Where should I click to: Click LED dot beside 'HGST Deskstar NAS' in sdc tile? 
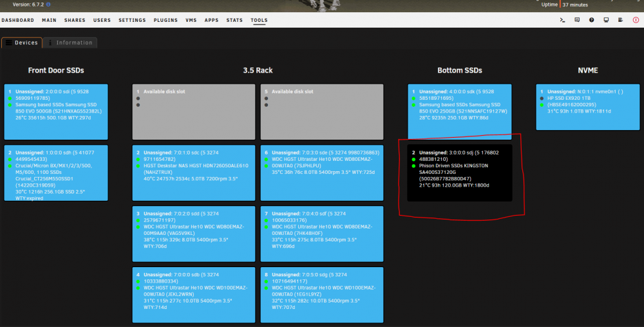point(138,166)
